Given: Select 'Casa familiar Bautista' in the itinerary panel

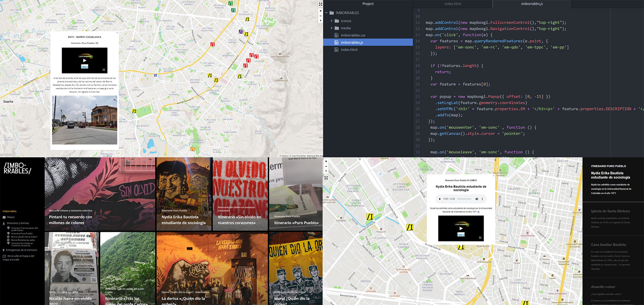Looking at the screenshot, I should (x=608, y=245).
